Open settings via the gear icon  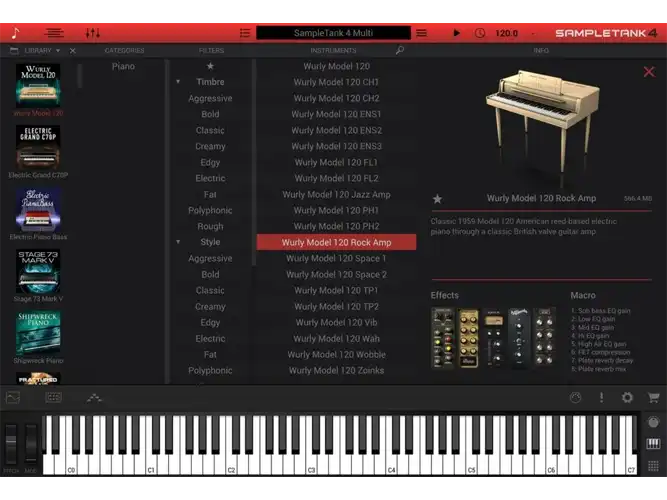point(627,397)
